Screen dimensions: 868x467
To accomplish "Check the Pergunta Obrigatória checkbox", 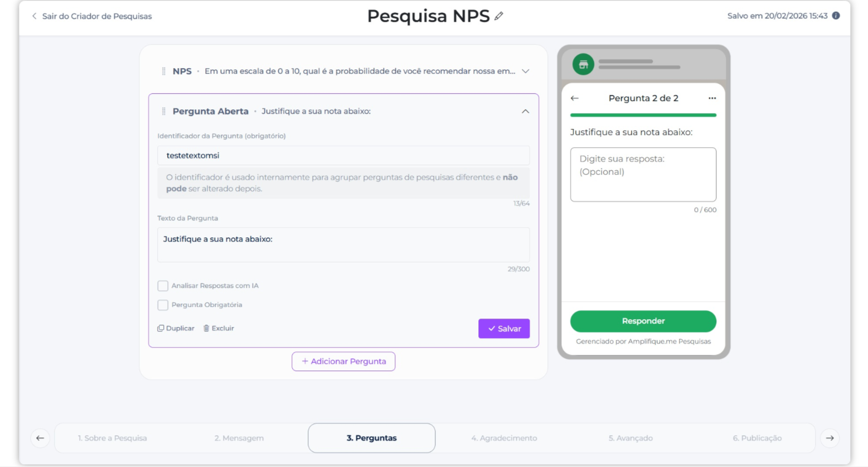I will tap(163, 305).
